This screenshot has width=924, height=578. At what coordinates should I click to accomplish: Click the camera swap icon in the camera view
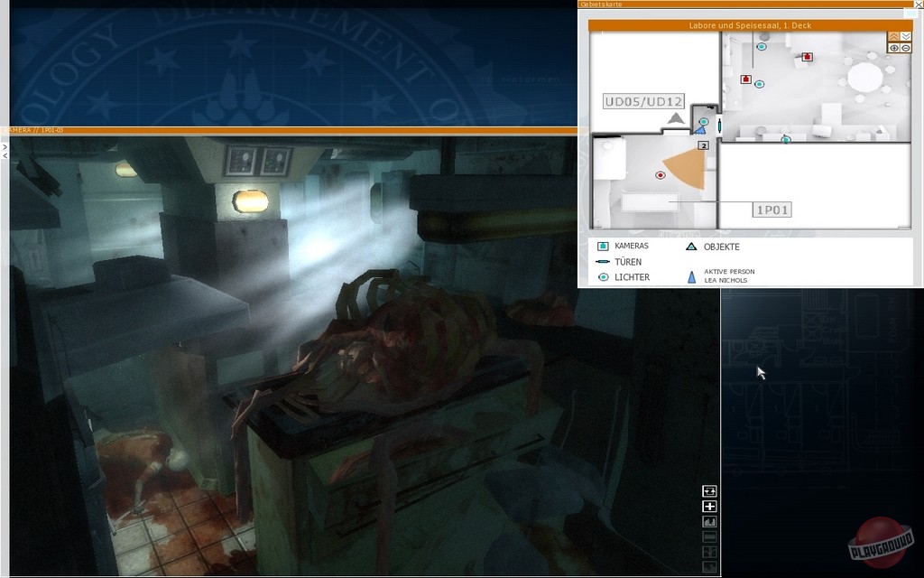pos(709,491)
